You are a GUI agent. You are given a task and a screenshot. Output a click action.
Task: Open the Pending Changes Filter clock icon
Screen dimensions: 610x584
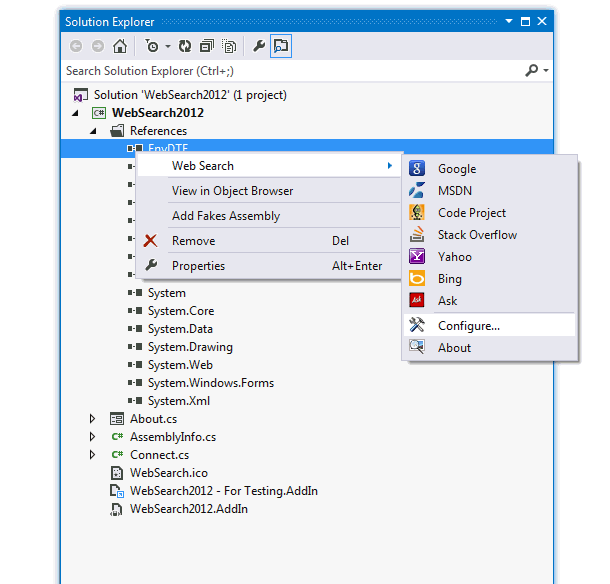(152, 46)
